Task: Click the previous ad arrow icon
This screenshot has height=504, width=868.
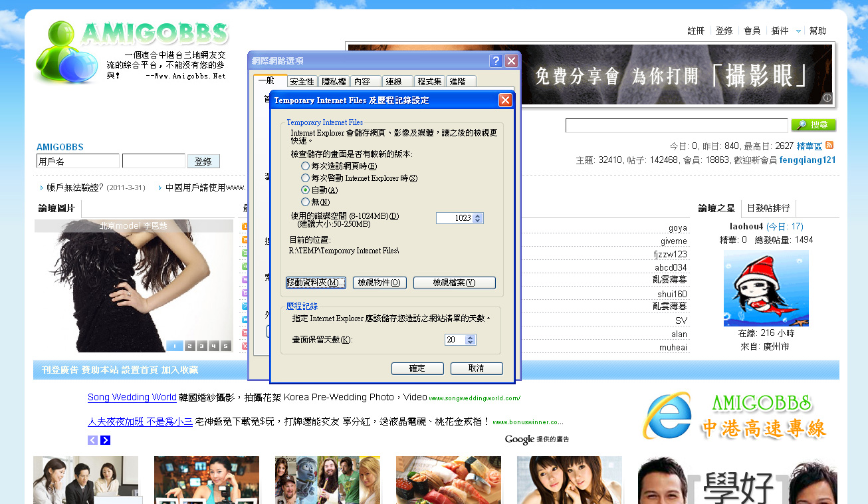Action: (92, 440)
